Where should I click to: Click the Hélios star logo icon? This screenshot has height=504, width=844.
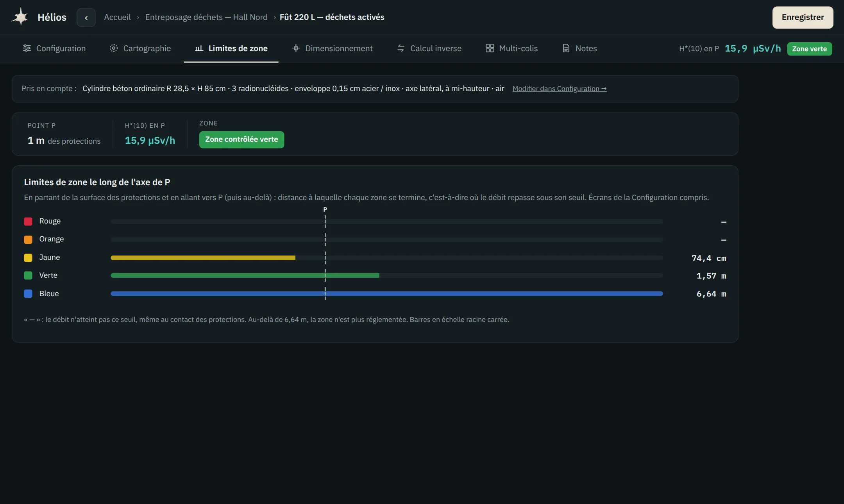pos(20,17)
